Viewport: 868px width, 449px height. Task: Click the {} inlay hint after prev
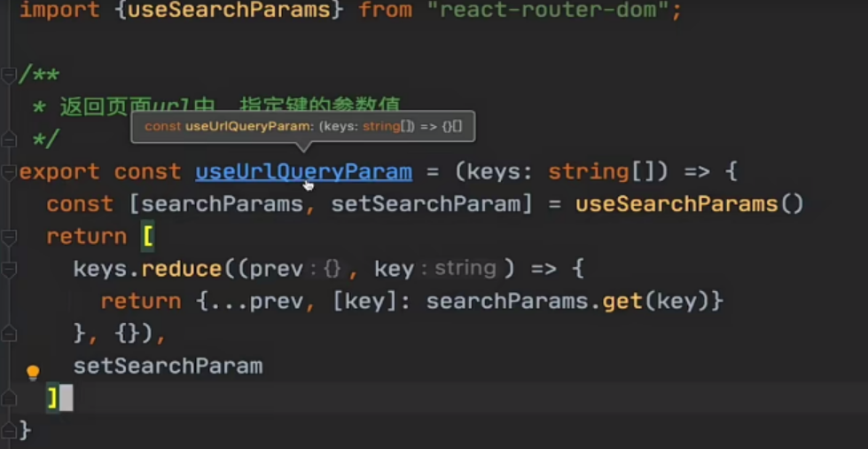click(332, 269)
